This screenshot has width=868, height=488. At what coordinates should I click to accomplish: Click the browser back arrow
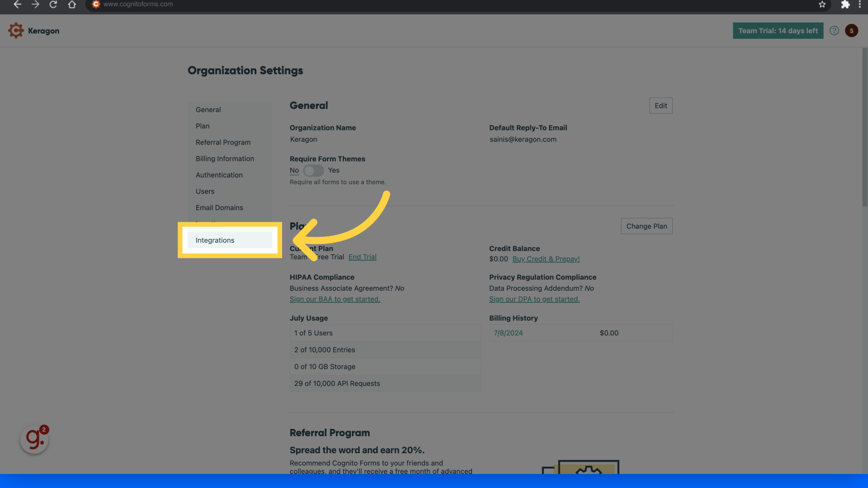coord(17,5)
